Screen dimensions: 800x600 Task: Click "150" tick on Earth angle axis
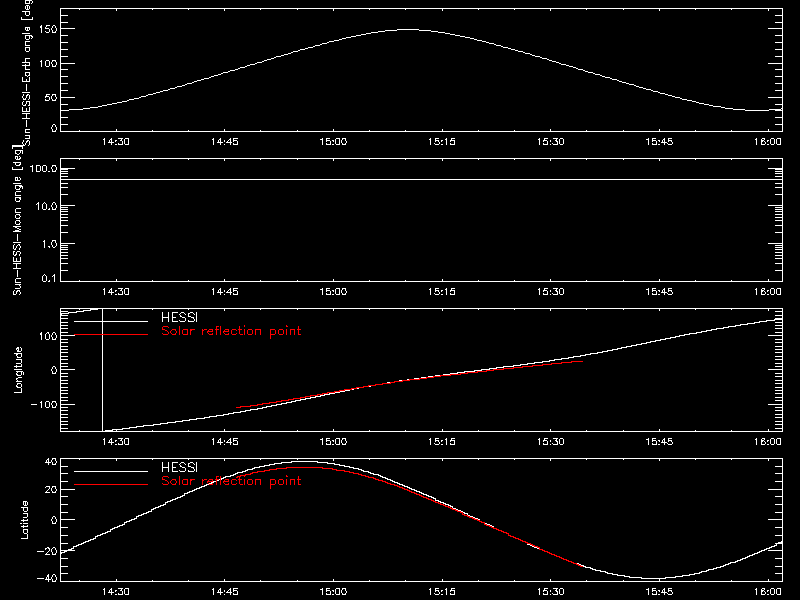click(x=48, y=30)
